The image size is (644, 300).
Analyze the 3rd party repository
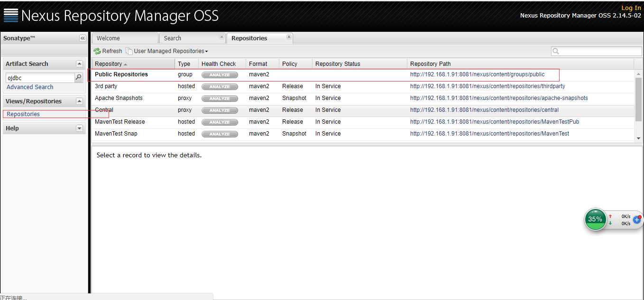[220, 87]
